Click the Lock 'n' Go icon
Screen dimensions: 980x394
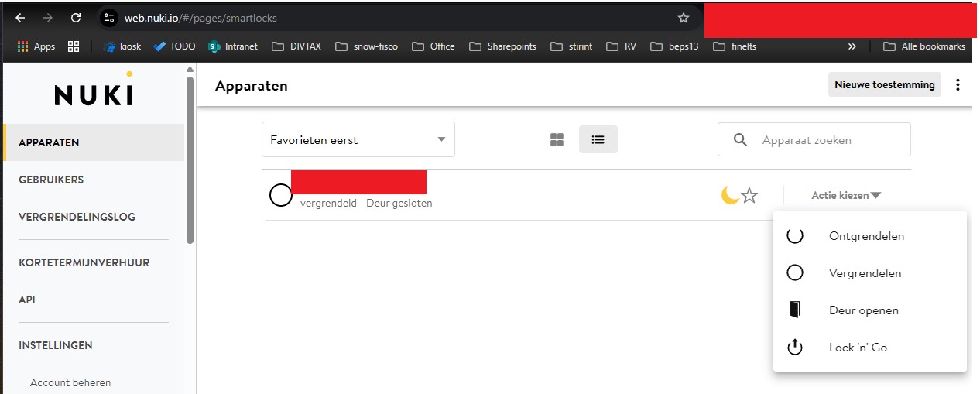pos(794,348)
